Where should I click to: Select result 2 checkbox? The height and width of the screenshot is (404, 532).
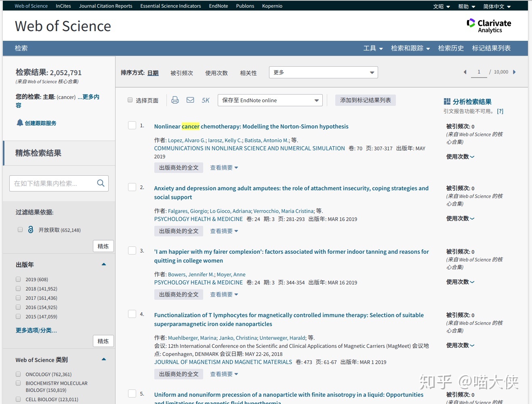pos(132,187)
